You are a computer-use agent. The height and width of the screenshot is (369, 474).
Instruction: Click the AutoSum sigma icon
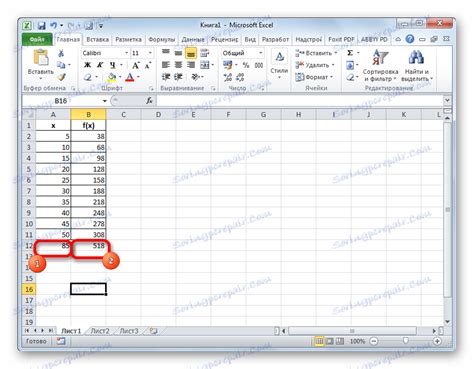pos(350,53)
